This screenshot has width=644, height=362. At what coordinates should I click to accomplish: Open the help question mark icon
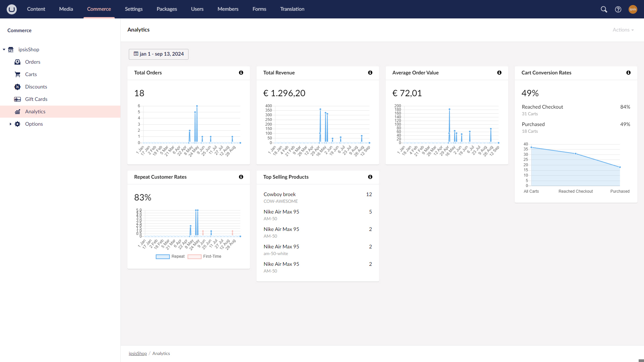click(x=618, y=9)
